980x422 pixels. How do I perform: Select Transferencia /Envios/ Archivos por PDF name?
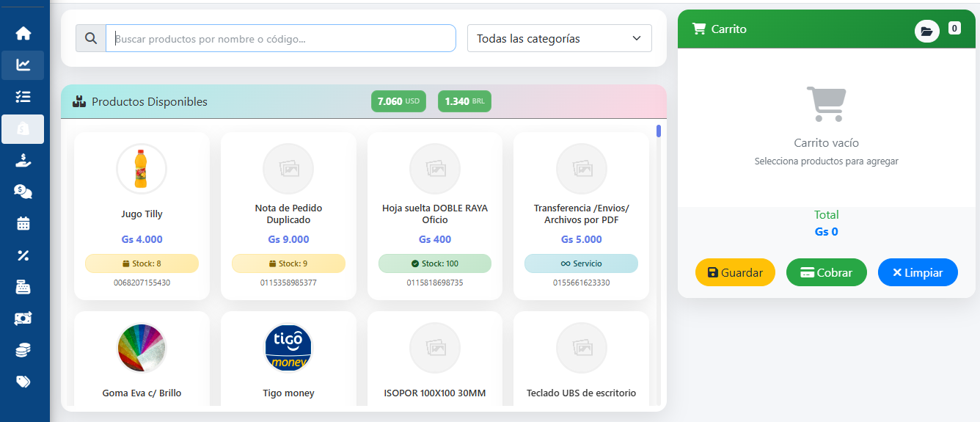(x=582, y=214)
